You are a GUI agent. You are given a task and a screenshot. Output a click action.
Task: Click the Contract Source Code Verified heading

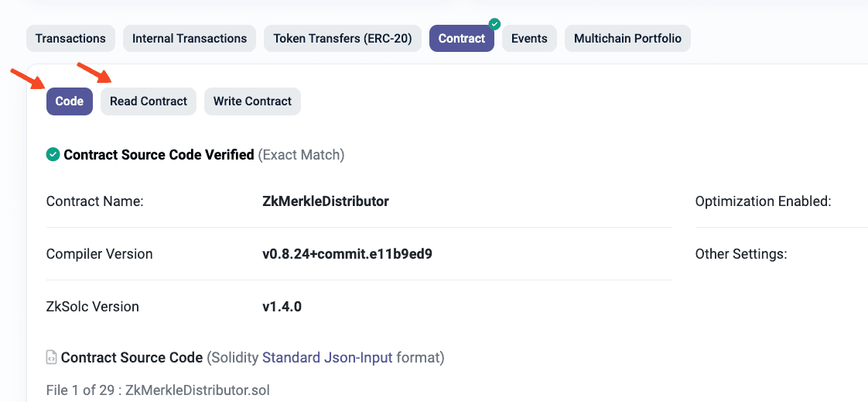click(x=159, y=155)
